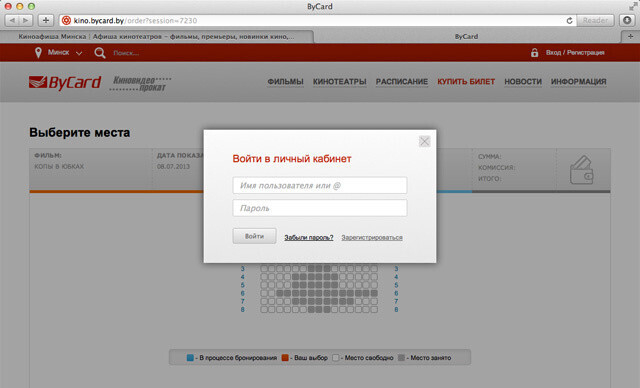The image size is (640, 388).
Task: Expand the Минск city dropdown
Action: [x=79, y=53]
